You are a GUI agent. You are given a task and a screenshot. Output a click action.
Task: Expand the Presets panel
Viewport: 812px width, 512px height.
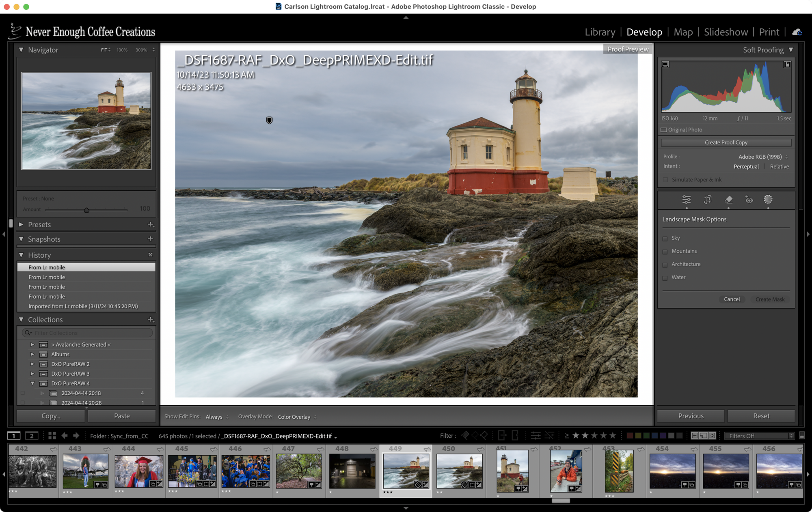pyautogui.click(x=21, y=224)
